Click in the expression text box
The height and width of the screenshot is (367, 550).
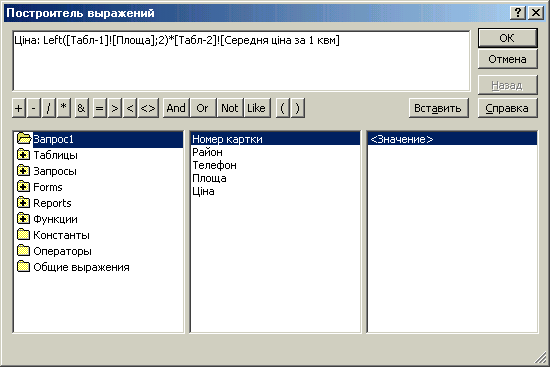(x=241, y=61)
